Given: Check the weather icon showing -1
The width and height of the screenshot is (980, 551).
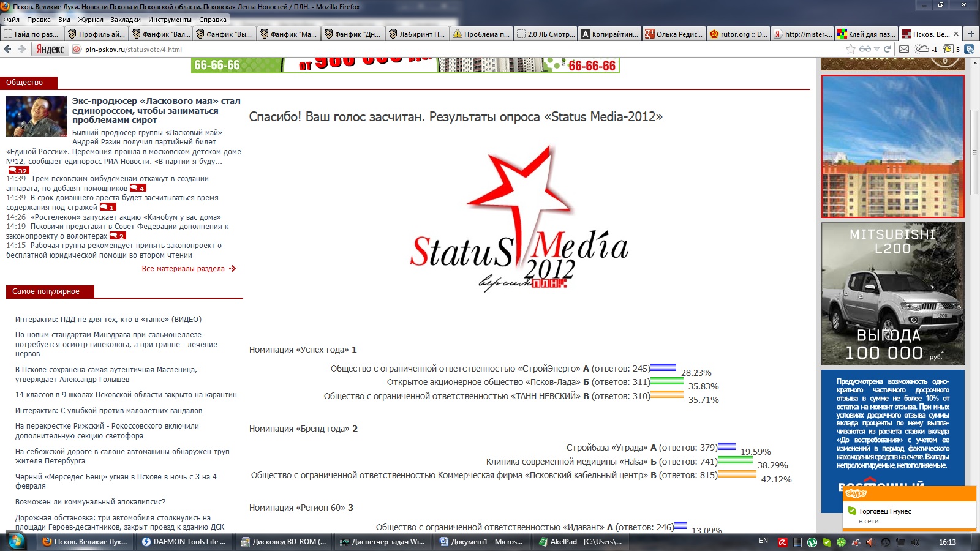Looking at the screenshot, I should pyautogui.click(x=925, y=49).
